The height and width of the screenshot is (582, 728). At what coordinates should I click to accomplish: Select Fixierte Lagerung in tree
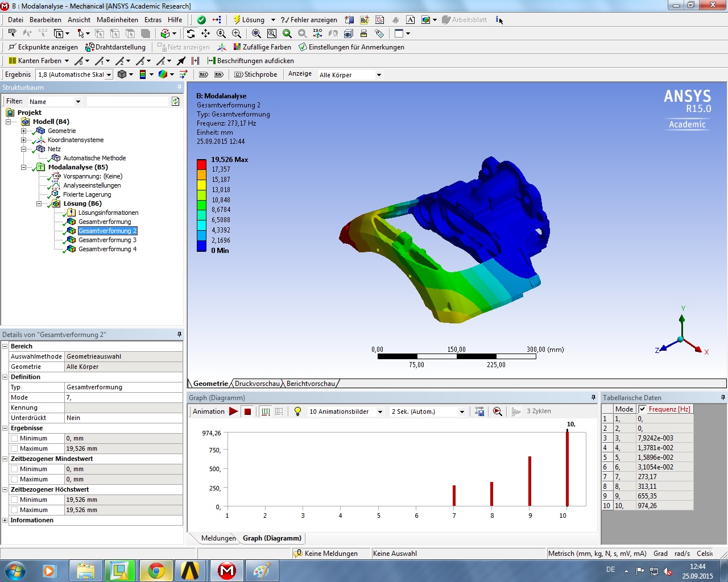[x=87, y=194]
